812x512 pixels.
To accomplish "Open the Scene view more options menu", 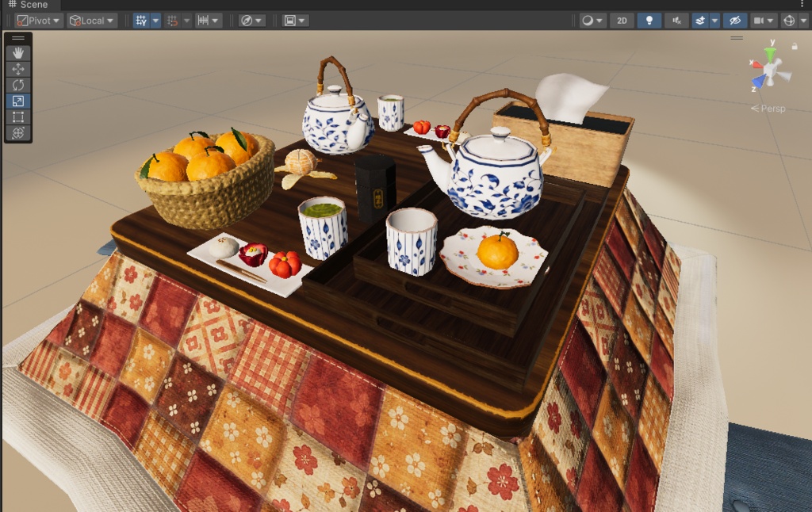I will pos(804,4).
